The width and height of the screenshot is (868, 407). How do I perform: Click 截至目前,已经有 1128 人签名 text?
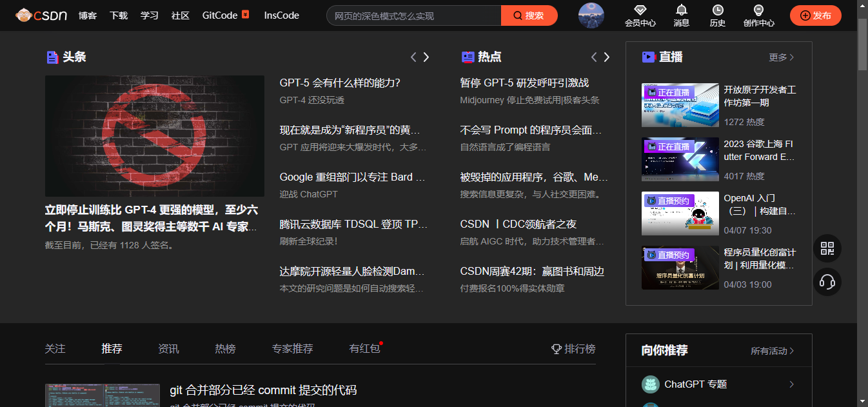[x=111, y=246]
